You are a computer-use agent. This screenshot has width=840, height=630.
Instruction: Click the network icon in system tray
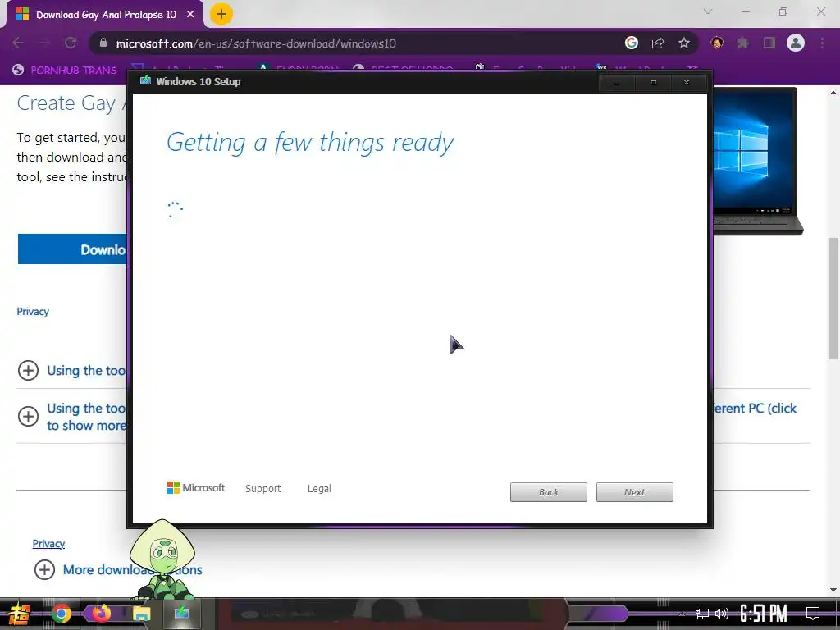702,614
